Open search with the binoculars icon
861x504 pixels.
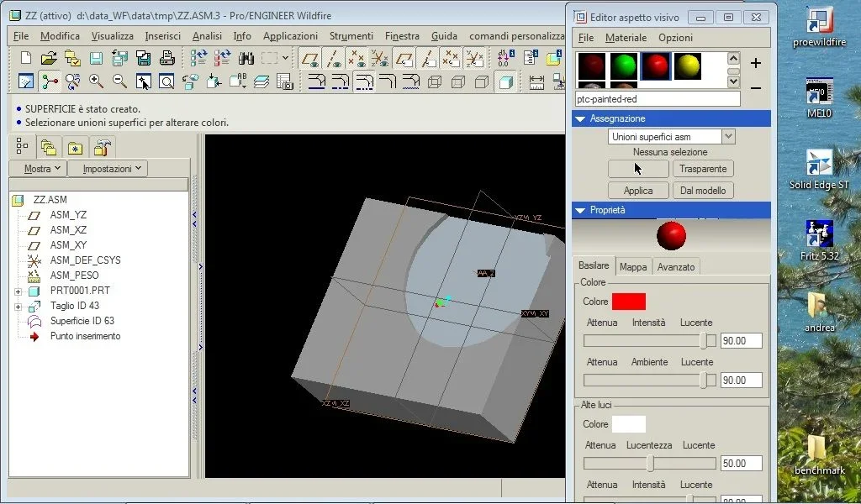(x=246, y=58)
